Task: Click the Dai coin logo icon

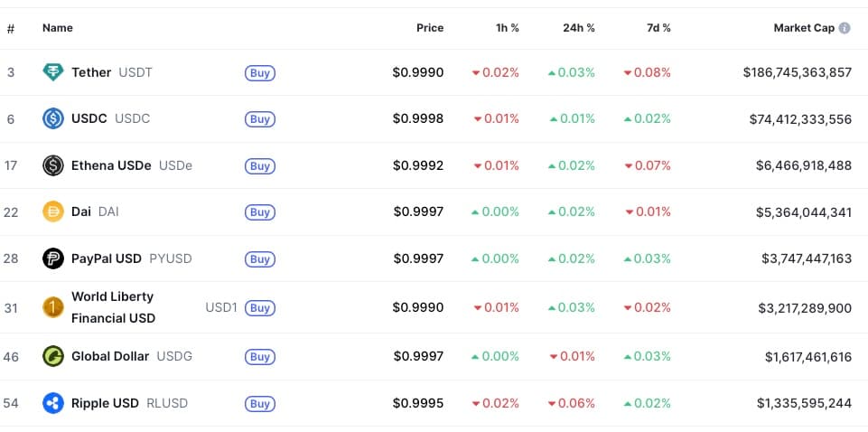Action: (x=53, y=211)
